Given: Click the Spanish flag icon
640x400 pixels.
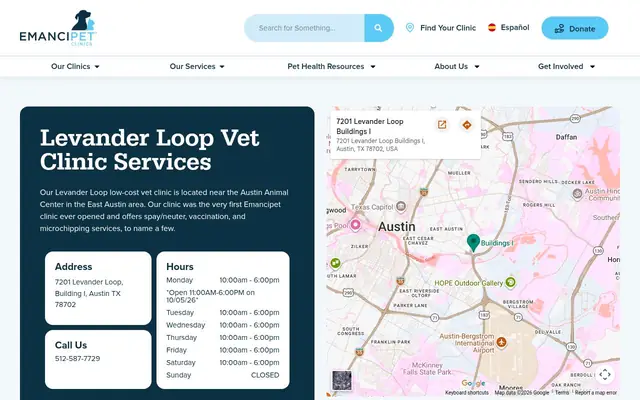Looking at the screenshot, I should [x=492, y=27].
